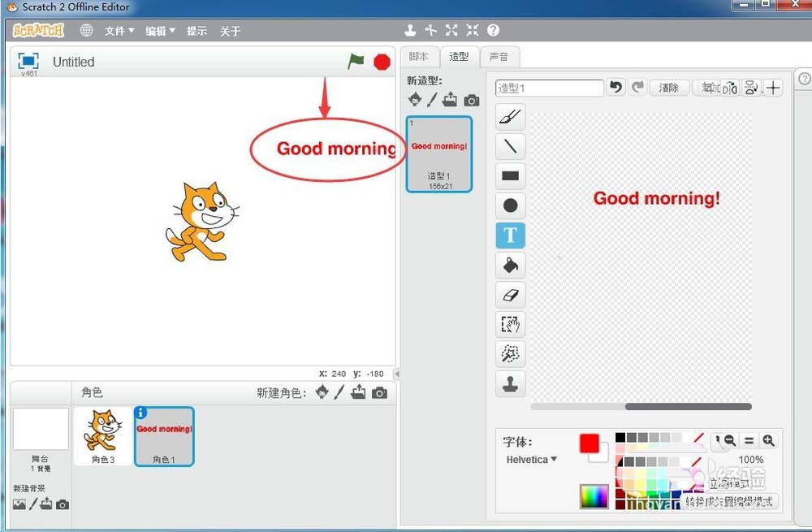
Task: Select the Line drawing tool
Action: [510, 146]
